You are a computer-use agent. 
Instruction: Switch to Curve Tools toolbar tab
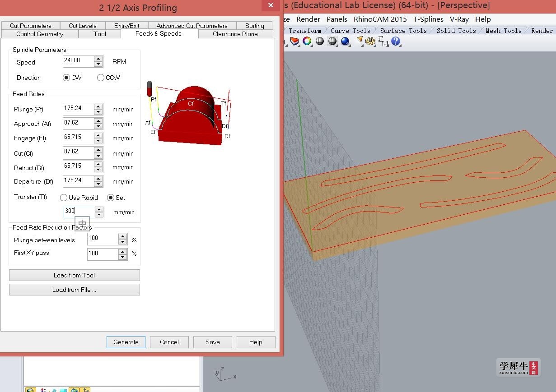[350, 31]
